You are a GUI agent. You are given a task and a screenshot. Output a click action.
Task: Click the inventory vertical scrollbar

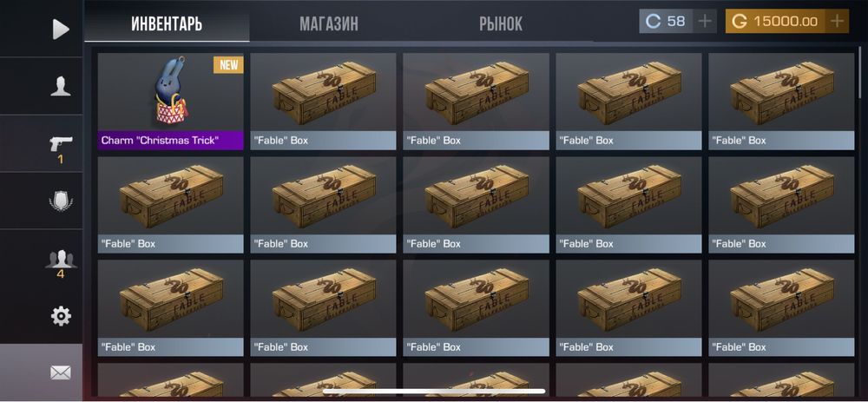tap(859, 72)
